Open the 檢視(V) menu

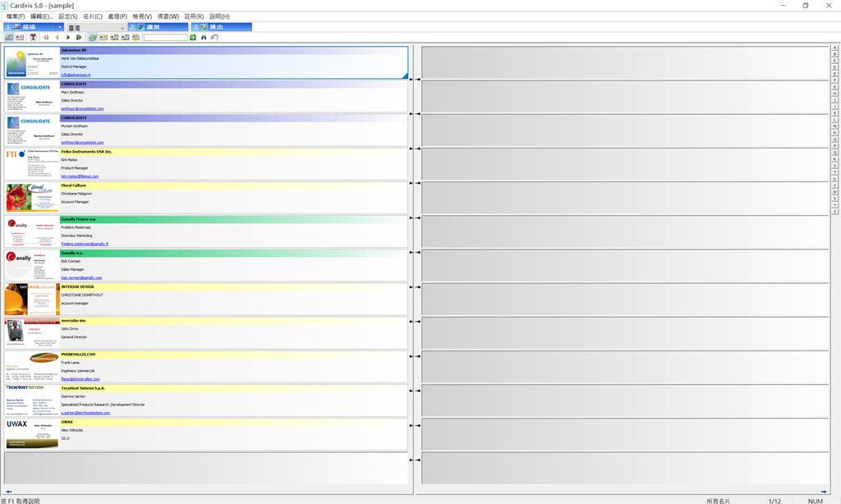point(142,16)
